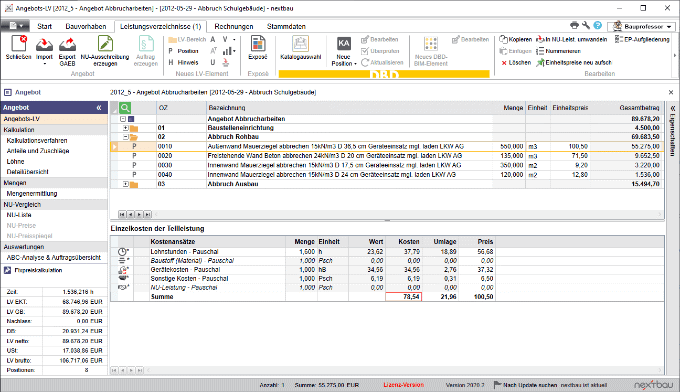Viewport: 680px width, 392px height.
Task: Switch to the Start tab
Action: [44, 26]
